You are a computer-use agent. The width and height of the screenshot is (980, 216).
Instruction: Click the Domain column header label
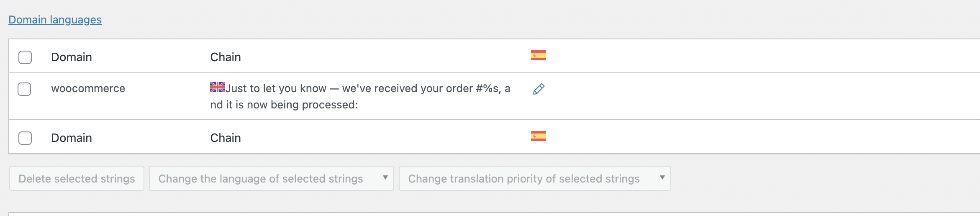point(72,57)
